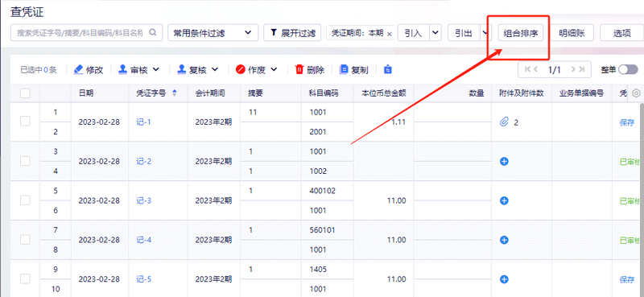Go to the previous page arrow

(535, 69)
